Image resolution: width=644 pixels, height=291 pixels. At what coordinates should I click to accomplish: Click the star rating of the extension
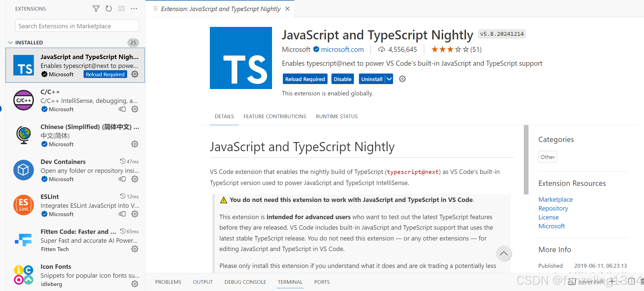pos(450,50)
